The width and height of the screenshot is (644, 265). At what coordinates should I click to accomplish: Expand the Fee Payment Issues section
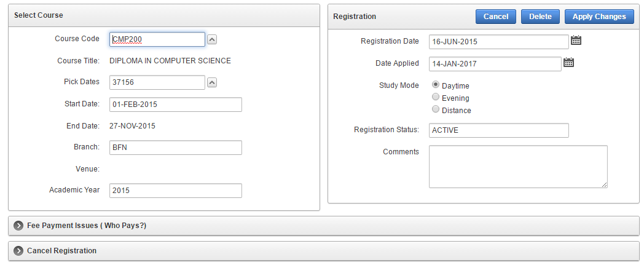(18, 226)
